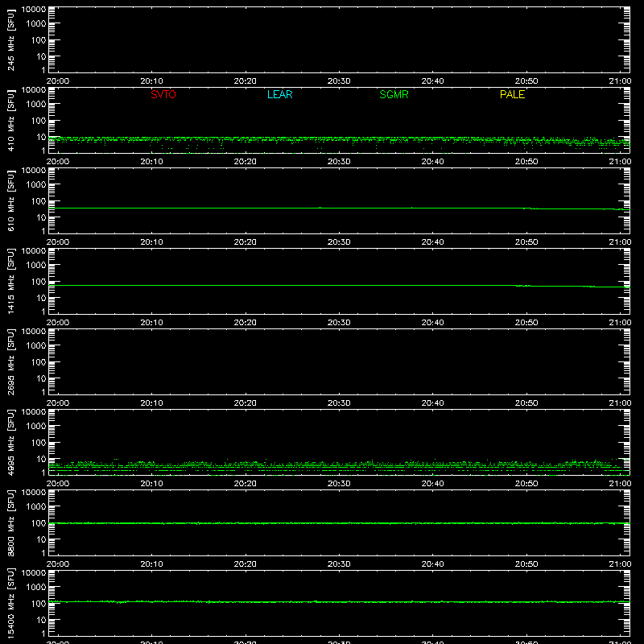Click 21:00 time label under 610 MHz panel

620,242
